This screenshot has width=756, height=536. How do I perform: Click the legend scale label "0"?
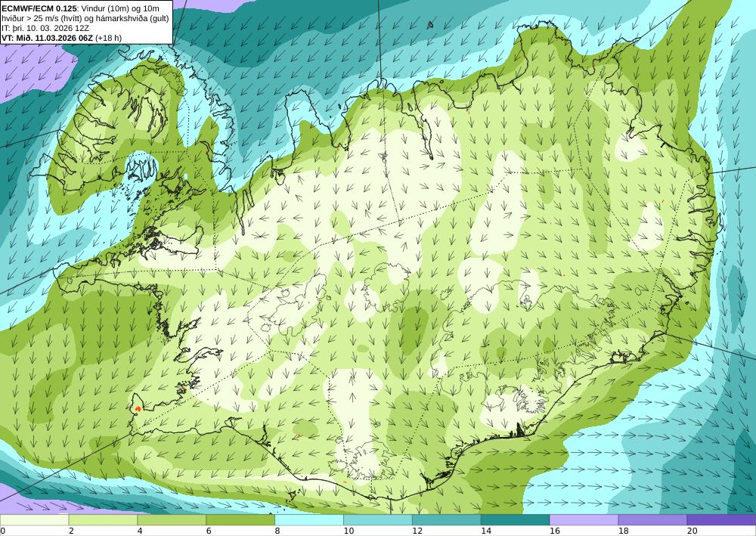[2, 531]
